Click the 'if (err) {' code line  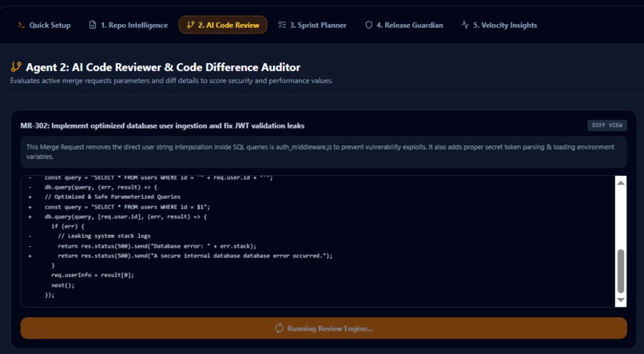tap(68, 226)
